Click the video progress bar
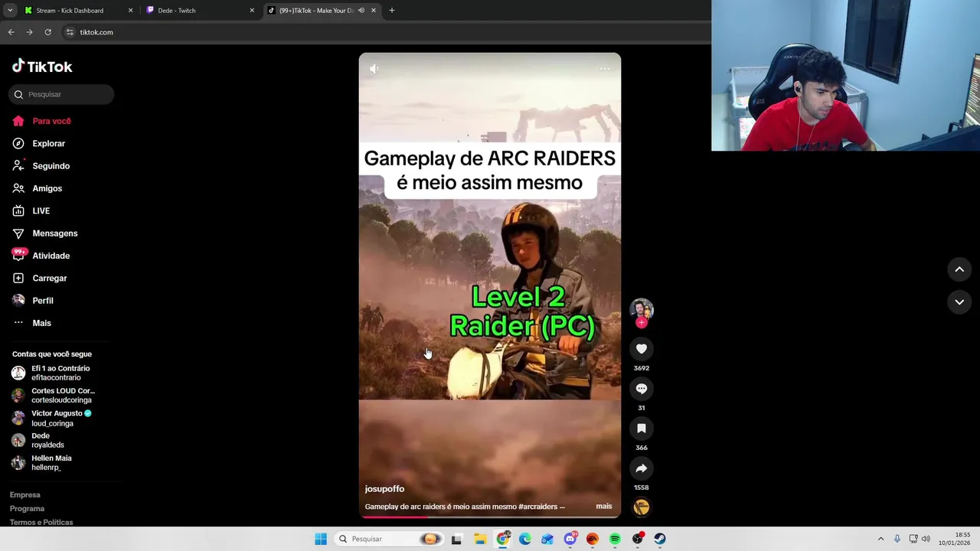 490,517
